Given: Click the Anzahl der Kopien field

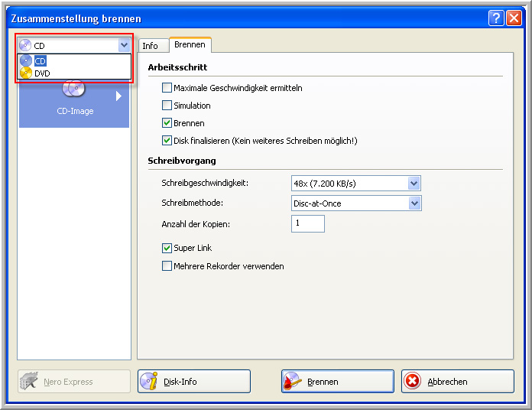Looking at the screenshot, I should 308,223.
